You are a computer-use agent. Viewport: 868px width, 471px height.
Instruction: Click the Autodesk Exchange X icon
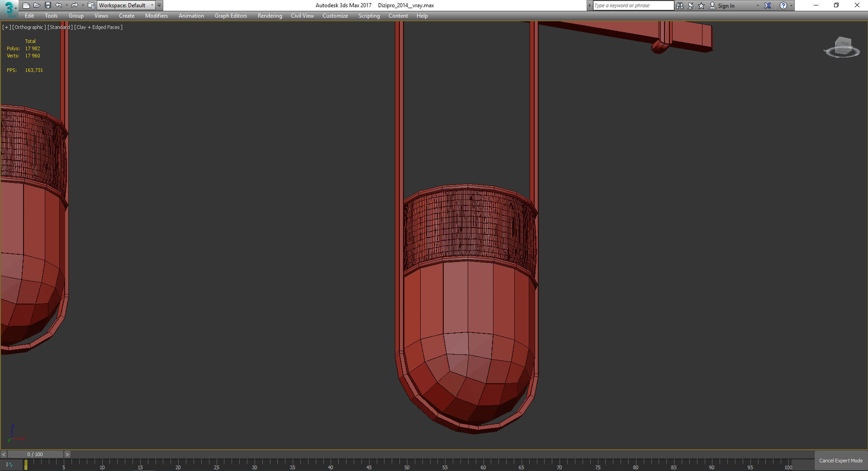click(x=768, y=5)
